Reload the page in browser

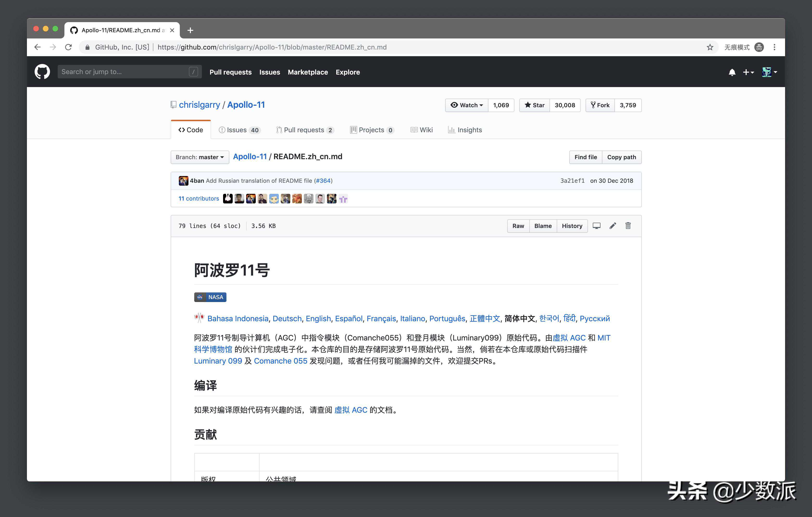(69, 47)
